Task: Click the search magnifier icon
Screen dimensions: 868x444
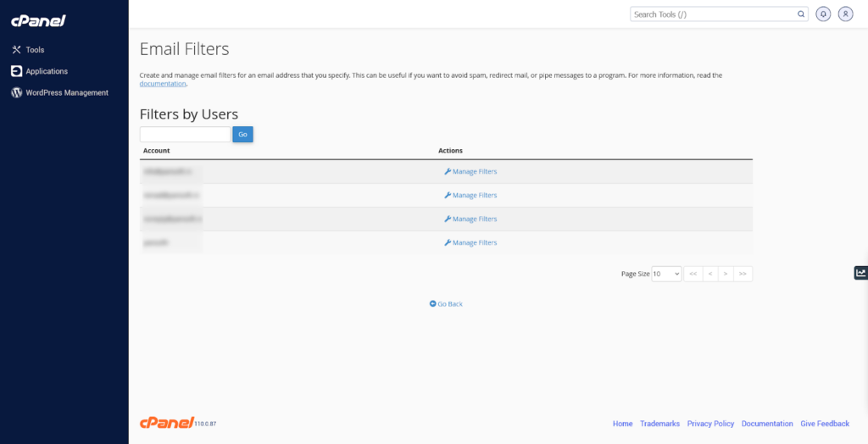Action: pos(801,14)
